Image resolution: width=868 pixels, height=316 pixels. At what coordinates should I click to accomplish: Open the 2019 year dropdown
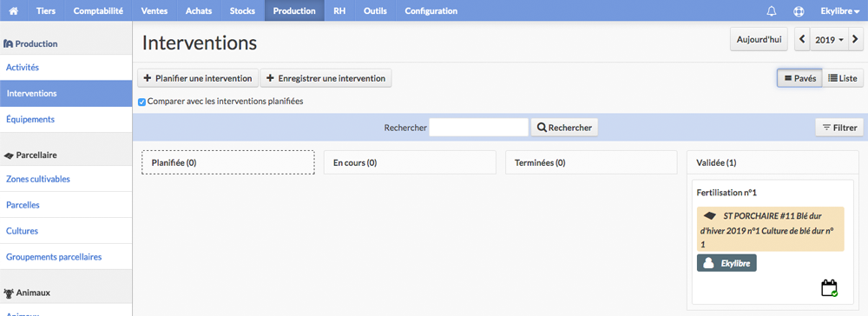829,40
